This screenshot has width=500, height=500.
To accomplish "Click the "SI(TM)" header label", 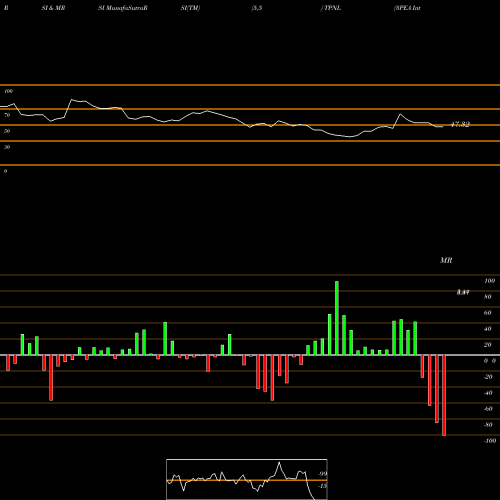I will point(190,8).
